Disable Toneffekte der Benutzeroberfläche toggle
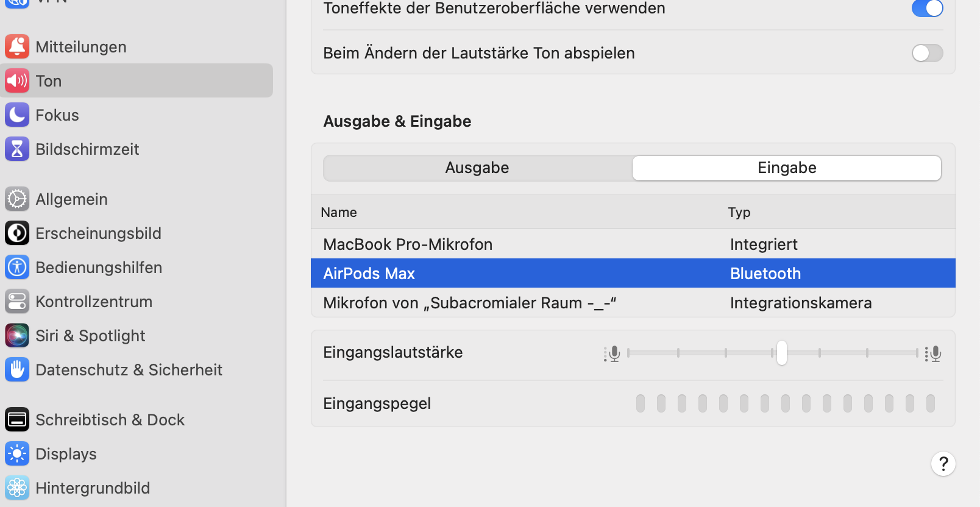Image resolution: width=980 pixels, height=507 pixels. tap(927, 9)
